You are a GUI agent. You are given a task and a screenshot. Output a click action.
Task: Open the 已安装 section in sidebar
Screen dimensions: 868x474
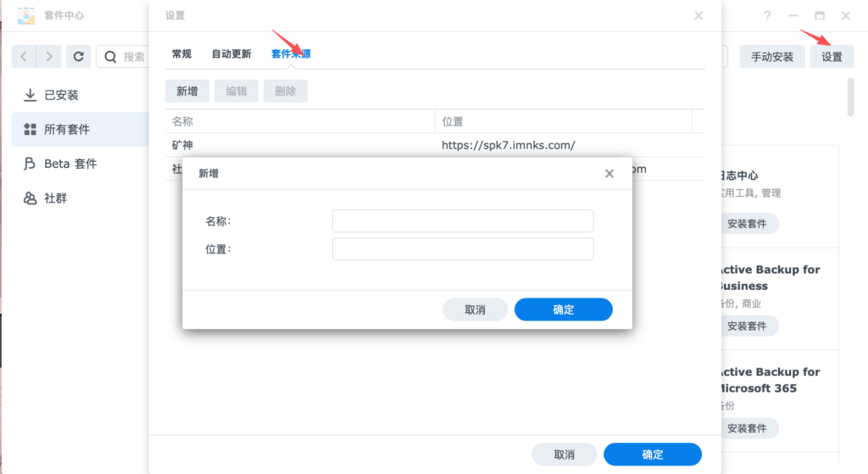click(x=61, y=95)
